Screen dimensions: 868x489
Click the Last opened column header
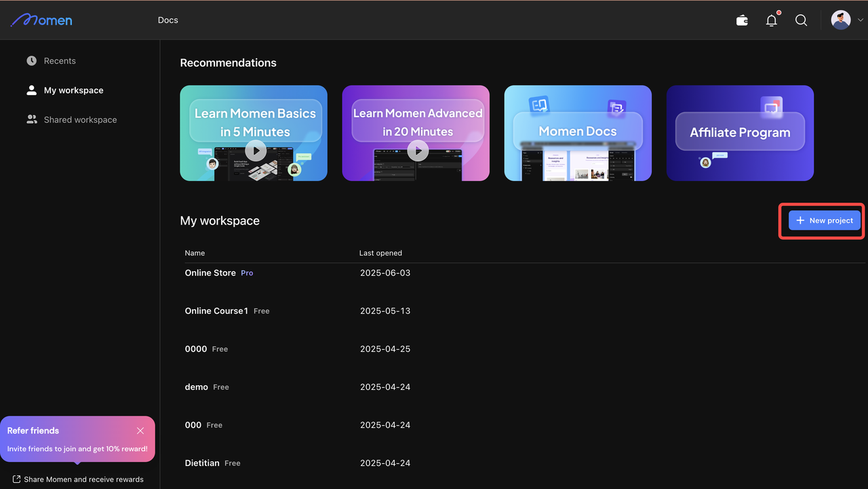point(380,253)
